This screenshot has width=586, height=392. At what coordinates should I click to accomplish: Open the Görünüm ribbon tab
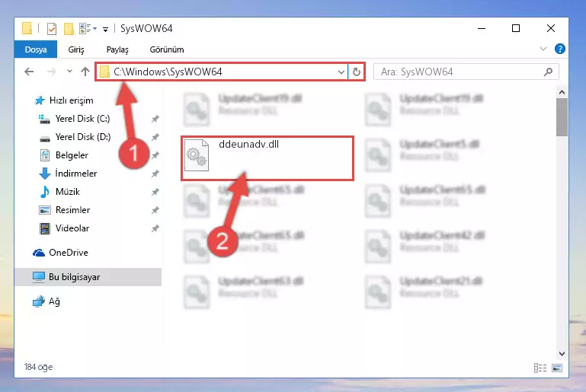click(x=167, y=49)
